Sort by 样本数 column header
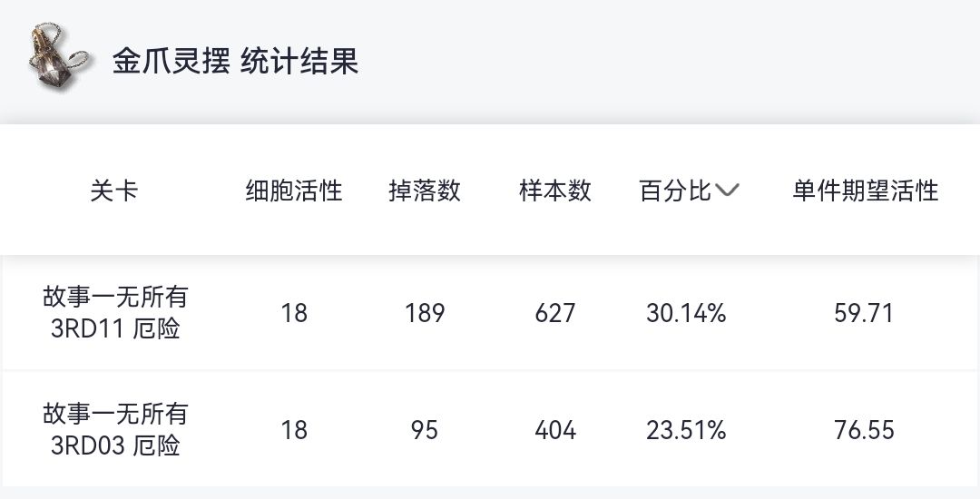Viewport: 980px width, 499px height. (x=555, y=191)
